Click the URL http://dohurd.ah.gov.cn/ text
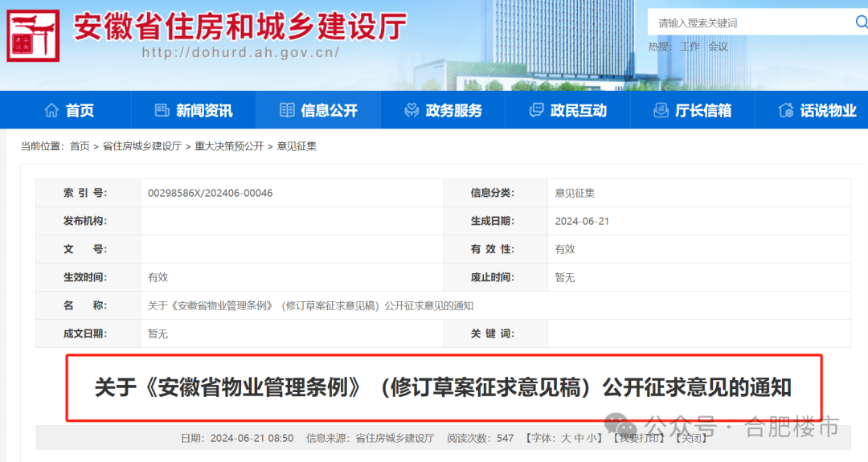 click(240, 52)
